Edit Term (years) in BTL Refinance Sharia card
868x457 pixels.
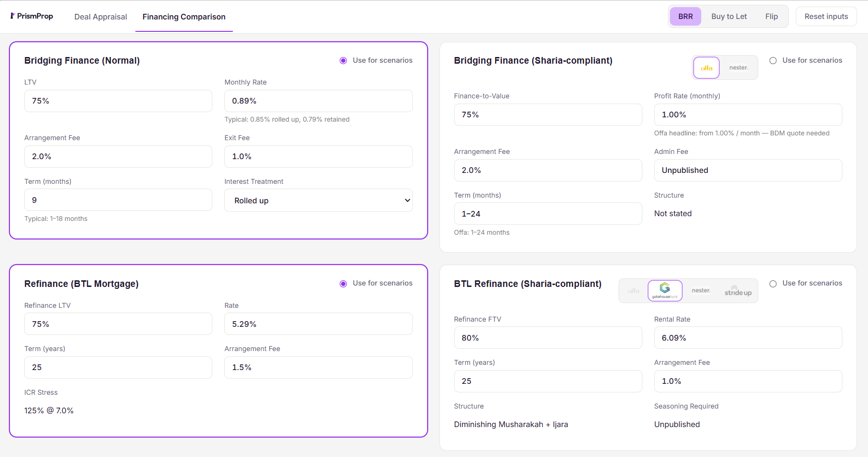[x=548, y=381]
